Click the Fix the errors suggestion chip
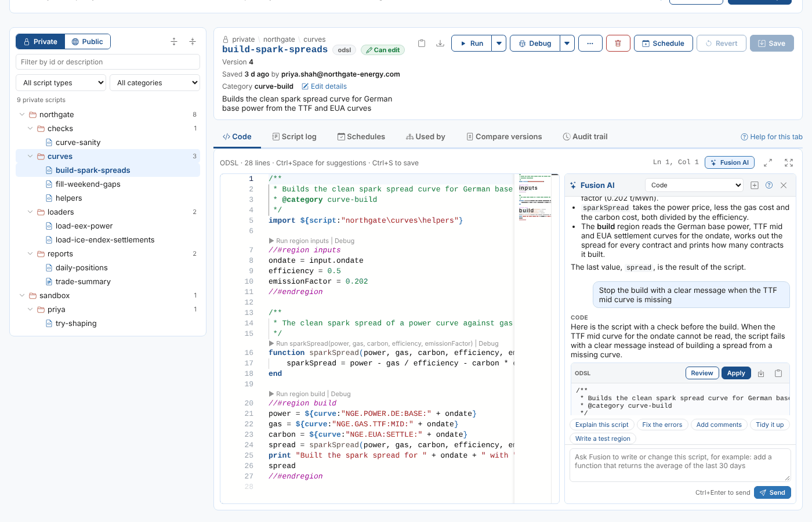 (x=662, y=425)
